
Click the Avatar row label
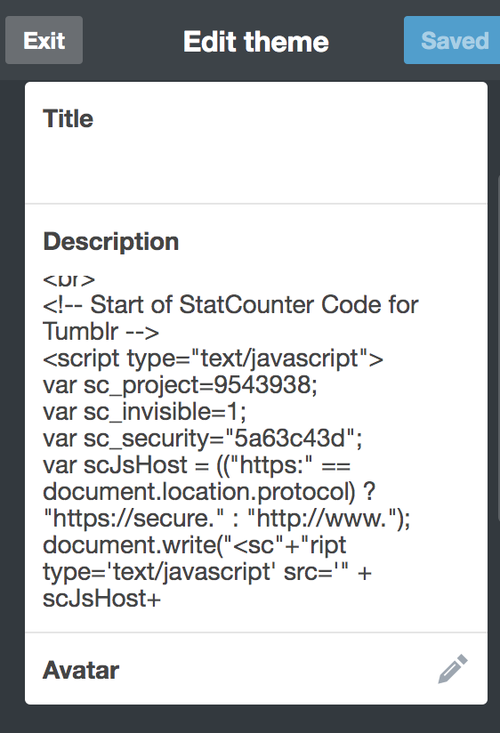point(81,670)
